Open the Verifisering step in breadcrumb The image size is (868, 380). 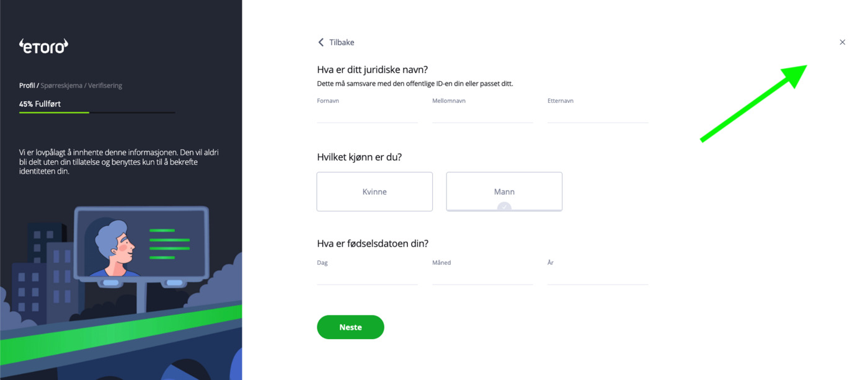coord(105,86)
